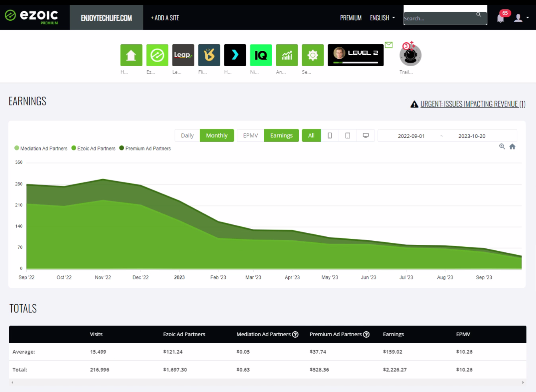The width and height of the screenshot is (536, 392).
Task: Filter chart by tablet icon
Action: pos(348,136)
